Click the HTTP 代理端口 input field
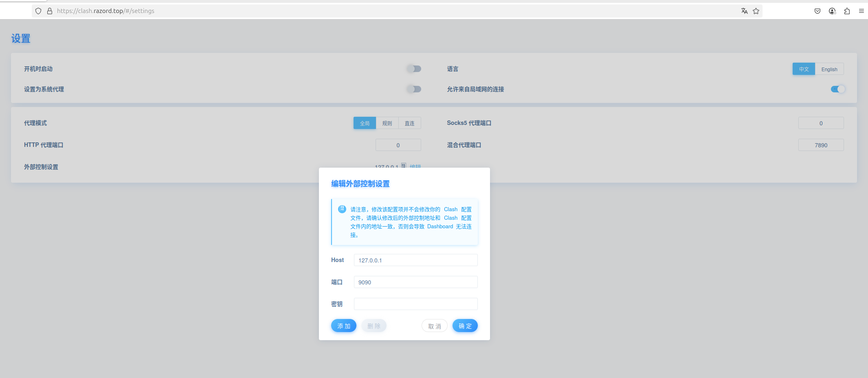The height and width of the screenshot is (378, 868). pos(398,145)
